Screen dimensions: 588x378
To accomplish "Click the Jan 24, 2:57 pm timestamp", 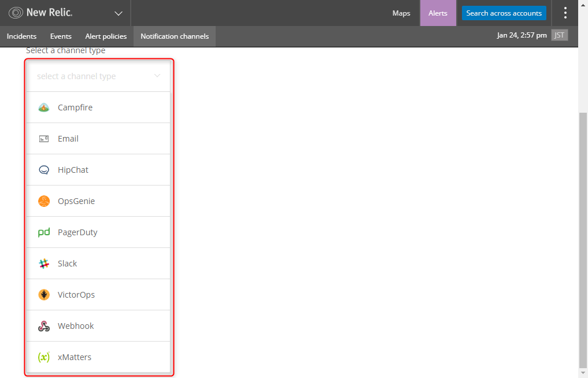I will 522,35.
